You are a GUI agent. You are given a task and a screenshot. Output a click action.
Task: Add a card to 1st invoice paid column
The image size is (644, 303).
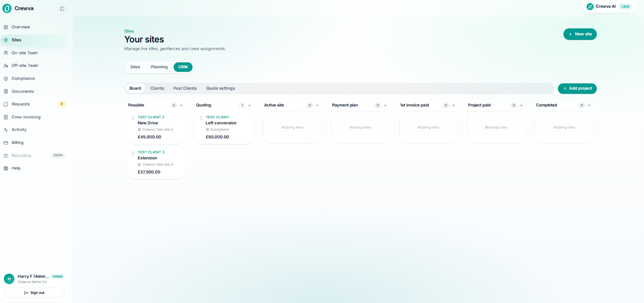(453, 106)
